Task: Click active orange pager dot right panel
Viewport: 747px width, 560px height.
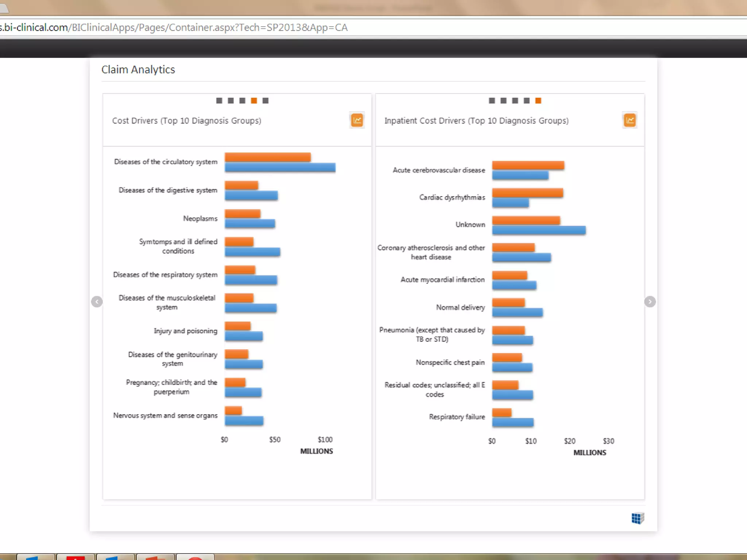Action: click(538, 101)
